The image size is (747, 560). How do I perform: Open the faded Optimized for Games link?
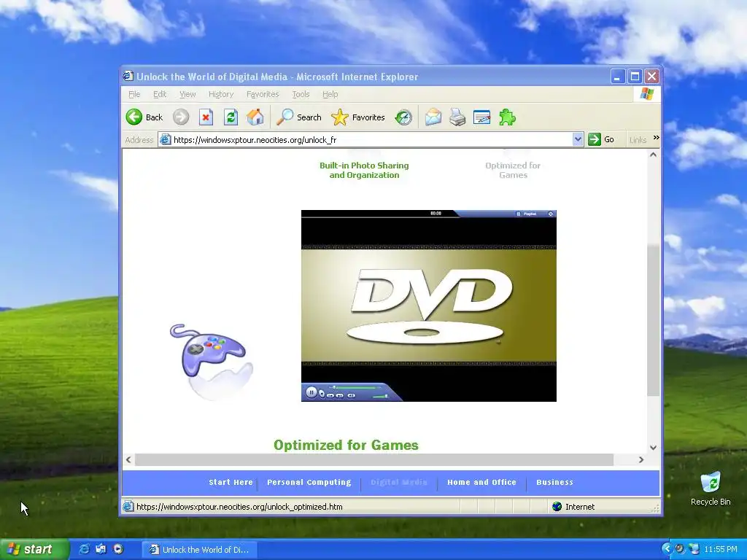point(513,170)
